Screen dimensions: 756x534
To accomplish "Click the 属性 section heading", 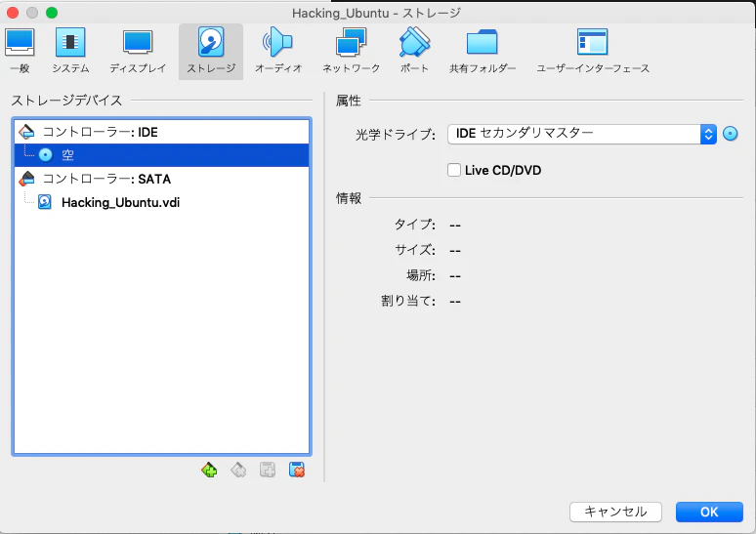I will tap(349, 101).
